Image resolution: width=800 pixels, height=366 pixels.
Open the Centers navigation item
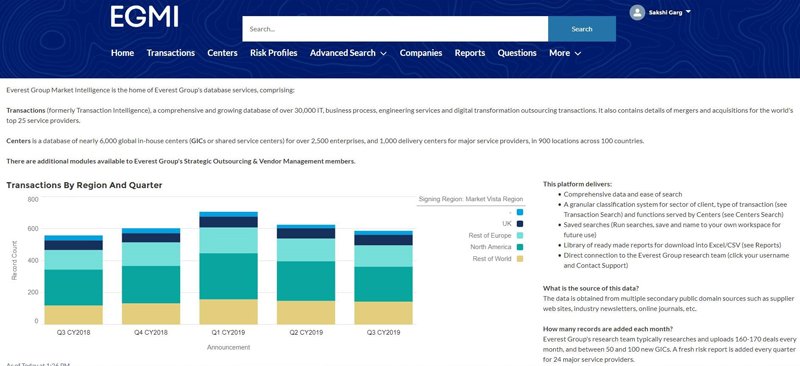click(222, 53)
